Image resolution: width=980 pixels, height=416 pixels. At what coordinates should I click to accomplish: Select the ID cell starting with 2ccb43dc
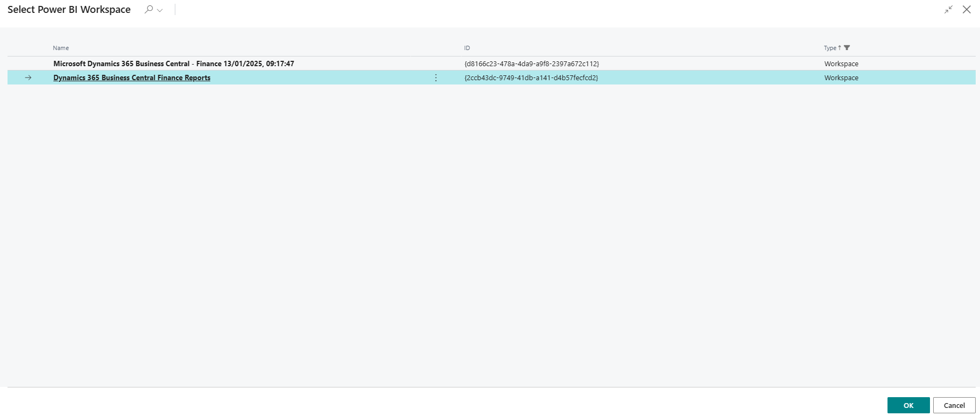click(x=531, y=77)
